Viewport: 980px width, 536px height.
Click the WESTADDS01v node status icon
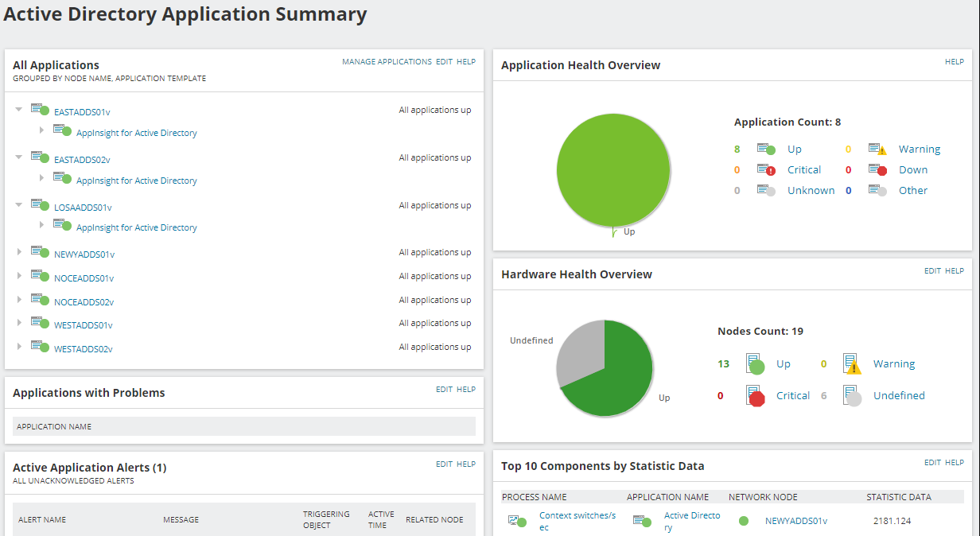(x=40, y=323)
